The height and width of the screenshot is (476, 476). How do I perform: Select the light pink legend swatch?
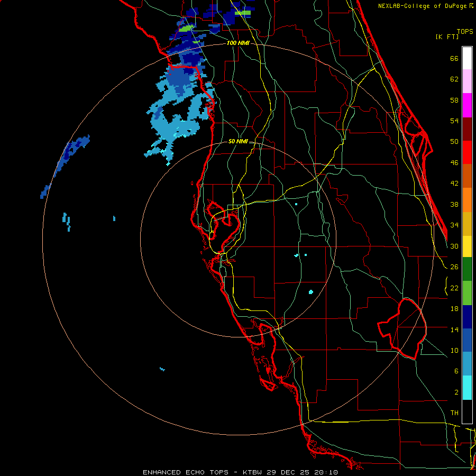pos(467,81)
